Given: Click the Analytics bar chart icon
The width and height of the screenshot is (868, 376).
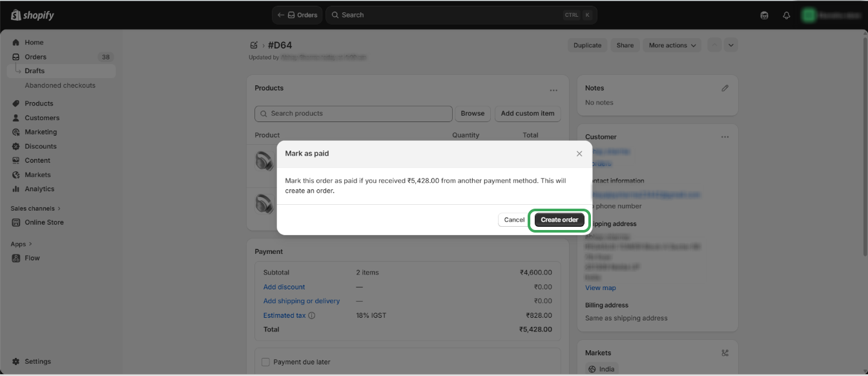Looking at the screenshot, I should coord(16,189).
